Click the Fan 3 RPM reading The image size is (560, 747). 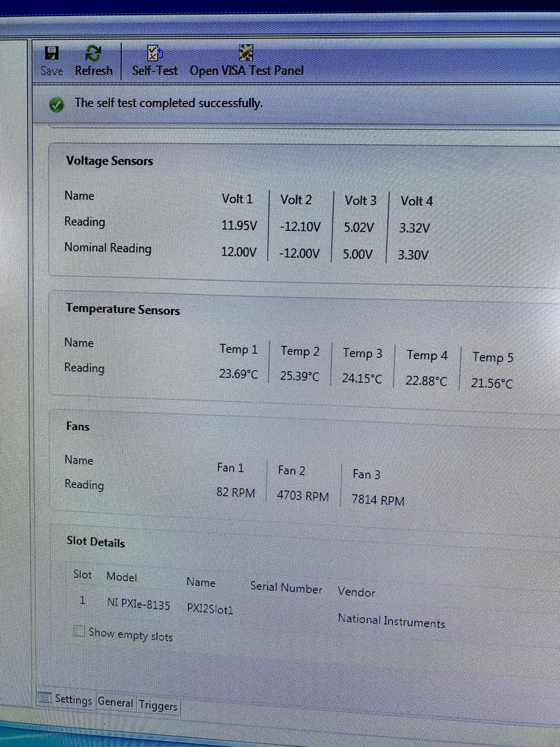pyautogui.click(x=377, y=500)
